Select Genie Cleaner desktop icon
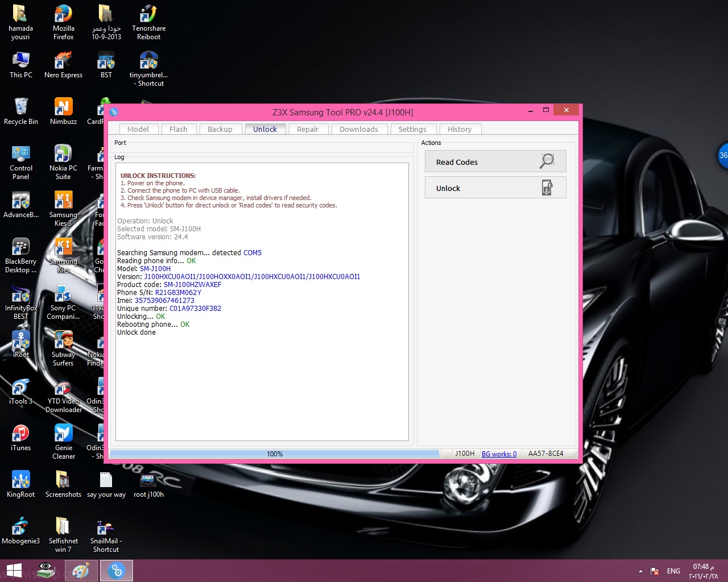This screenshot has width=728, height=582. coord(64,442)
